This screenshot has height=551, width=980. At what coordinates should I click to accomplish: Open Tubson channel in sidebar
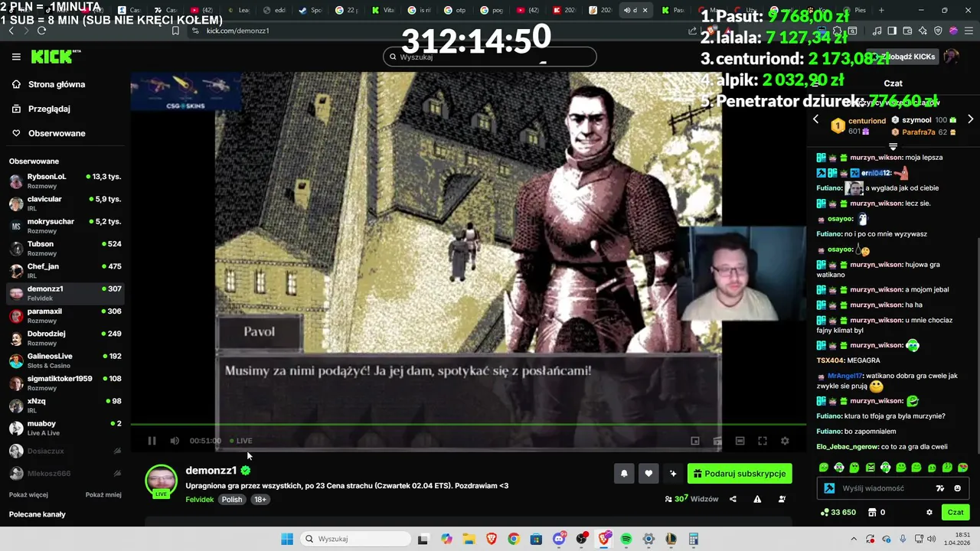click(65, 249)
